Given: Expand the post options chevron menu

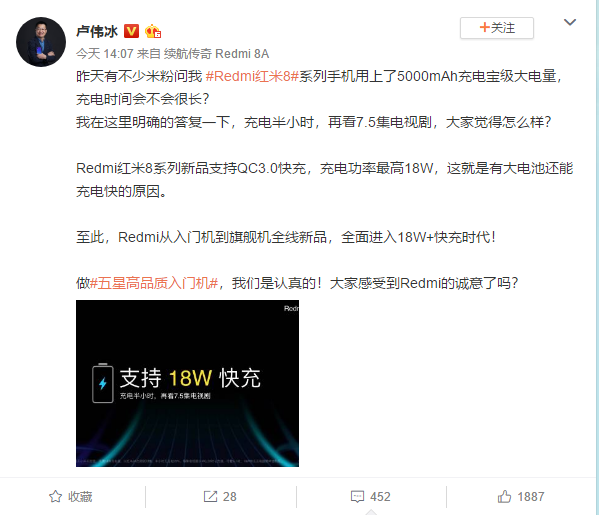Looking at the screenshot, I should (570, 22).
